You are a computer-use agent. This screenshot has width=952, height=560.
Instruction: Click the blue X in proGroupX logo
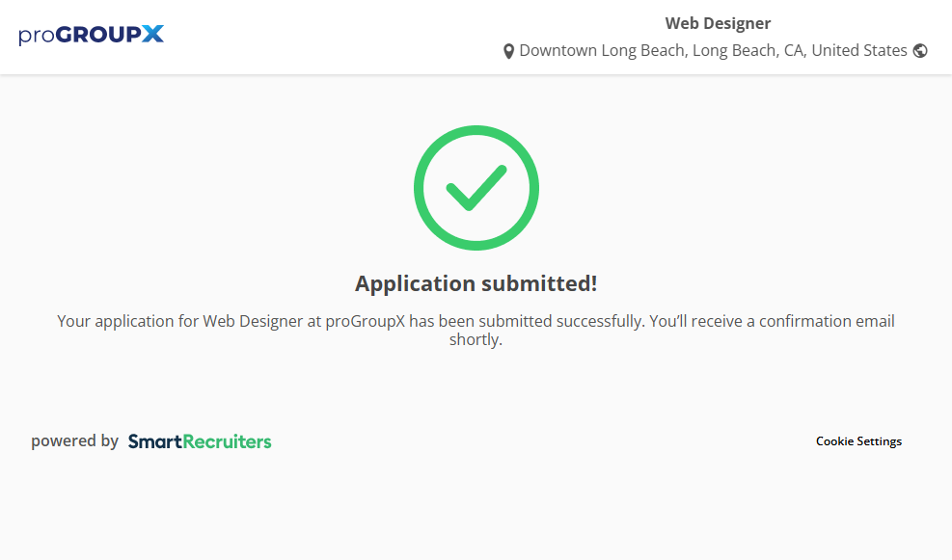coord(152,35)
